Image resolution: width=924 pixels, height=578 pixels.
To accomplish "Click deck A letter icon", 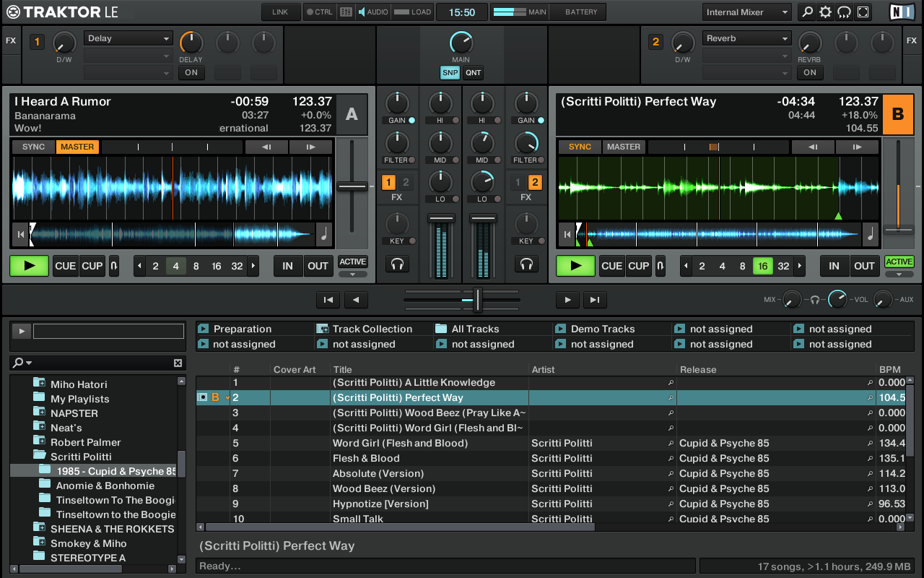I will 352,114.
